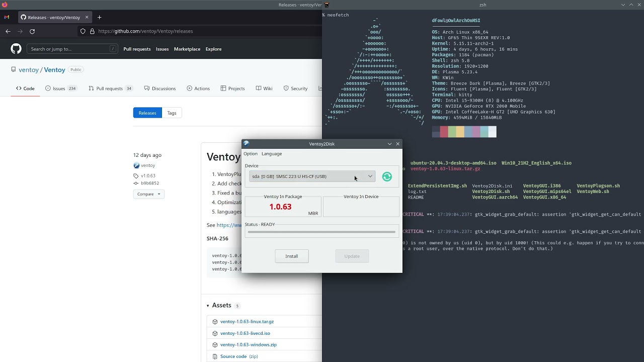The width and height of the screenshot is (644, 362).
Task: Click Win10_21H2_English_x64.iso text in terminal
Action: tap(536, 163)
